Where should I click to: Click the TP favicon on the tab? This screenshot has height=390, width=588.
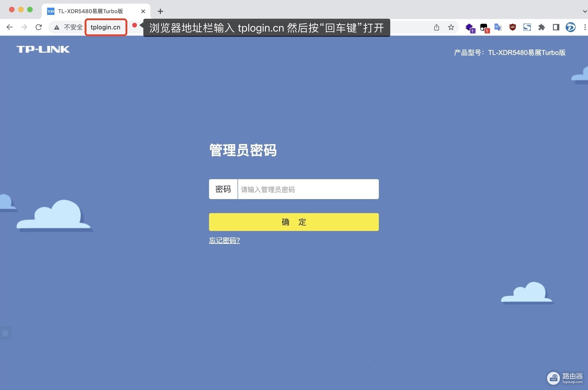tap(51, 11)
